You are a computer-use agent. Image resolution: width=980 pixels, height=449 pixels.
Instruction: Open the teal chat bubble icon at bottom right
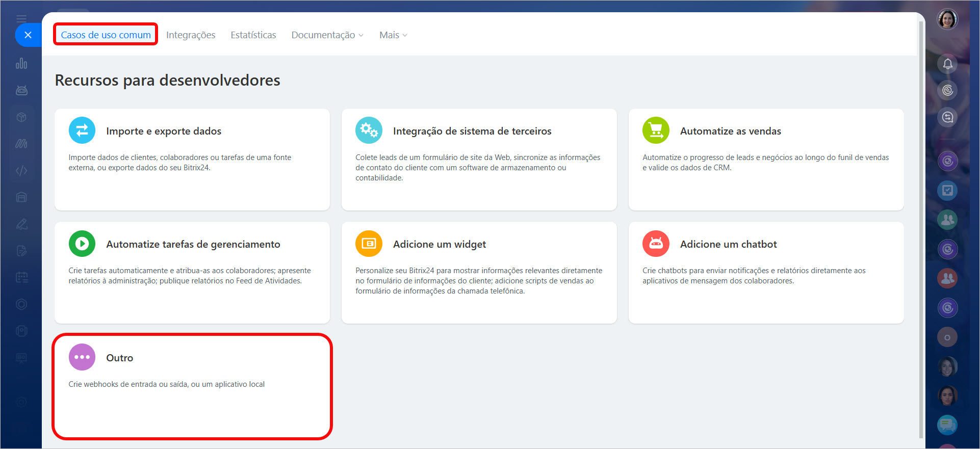click(947, 425)
